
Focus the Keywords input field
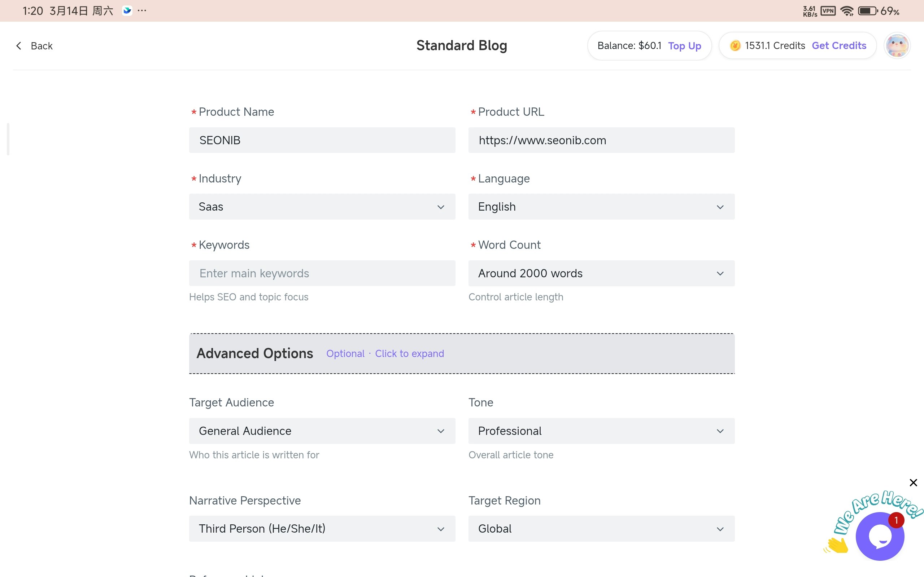(322, 273)
